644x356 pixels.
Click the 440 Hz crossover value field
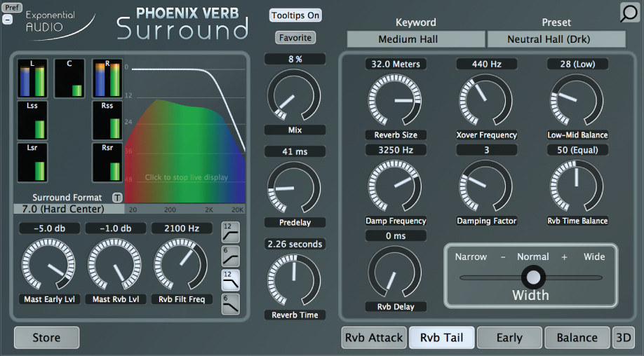point(486,64)
